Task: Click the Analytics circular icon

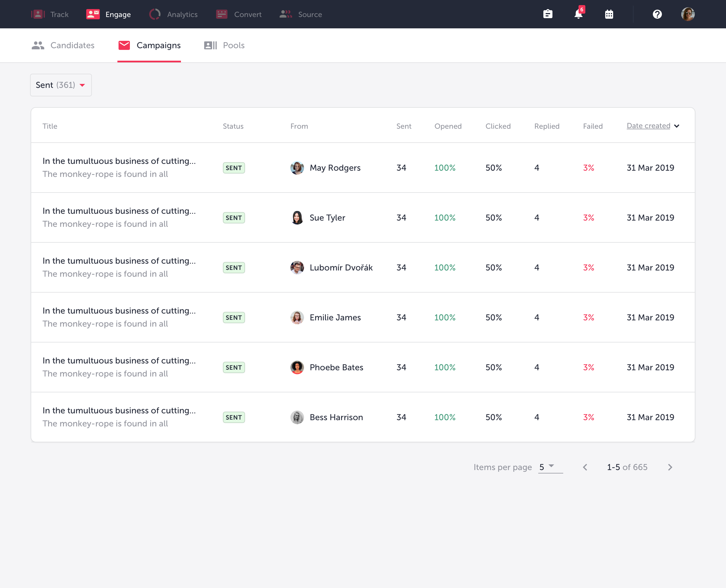Action: tap(155, 14)
